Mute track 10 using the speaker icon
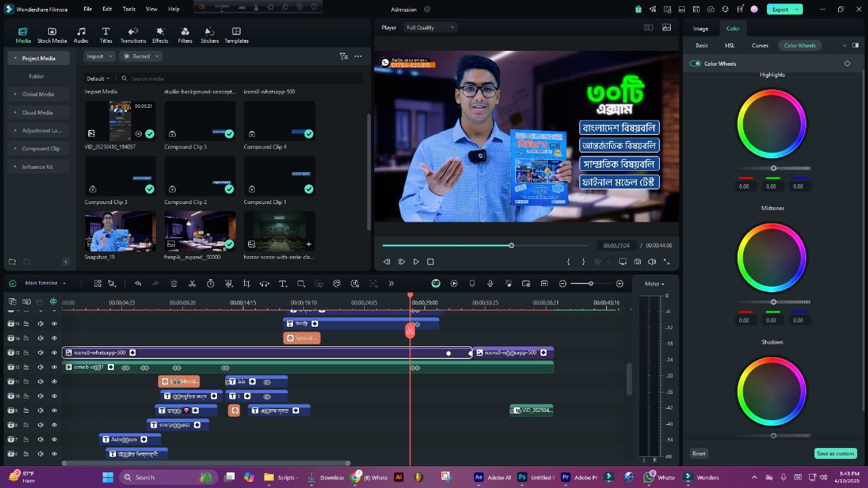This screenshot has width=868, height=488. 40,396
